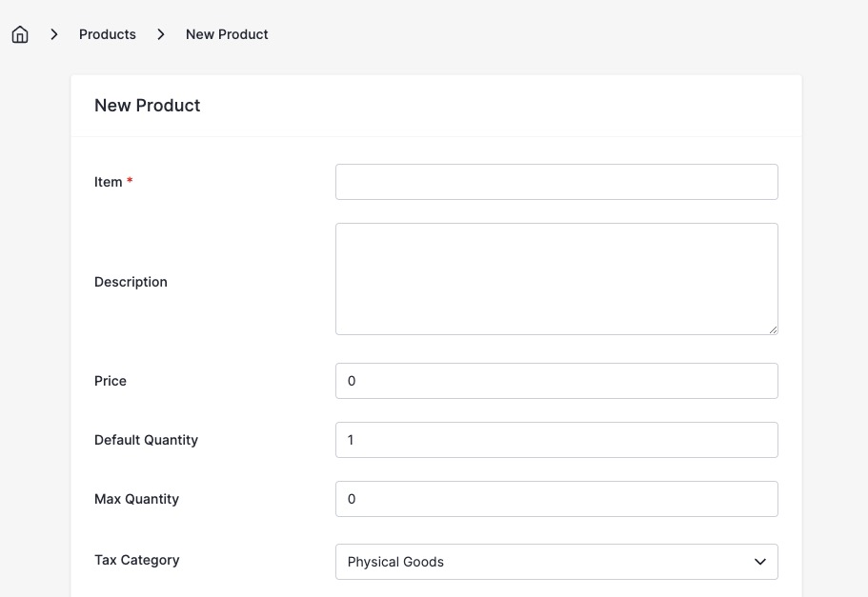Click the New Product page heading
The image size is (868, 597).
pyautogui.click(x=147, y=105)
